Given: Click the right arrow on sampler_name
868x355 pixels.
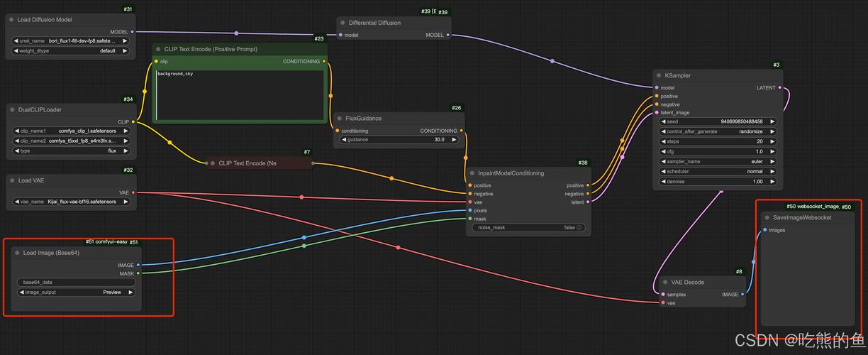Looking at the screenshot, I should (772, 161).
